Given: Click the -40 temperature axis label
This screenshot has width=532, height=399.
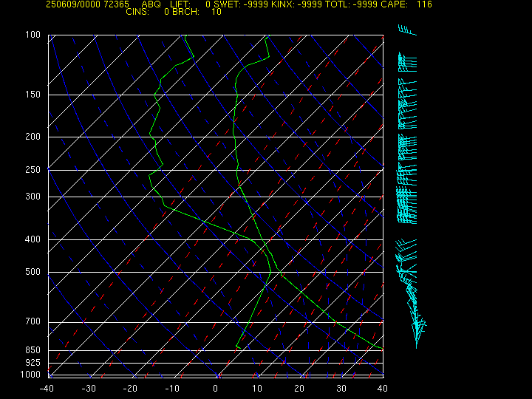Looking at the screenshot, I should coord(47,389).
